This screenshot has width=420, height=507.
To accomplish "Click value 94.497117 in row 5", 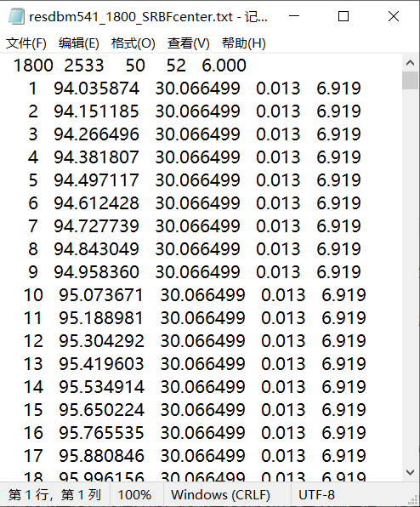I will pos(96,180).
